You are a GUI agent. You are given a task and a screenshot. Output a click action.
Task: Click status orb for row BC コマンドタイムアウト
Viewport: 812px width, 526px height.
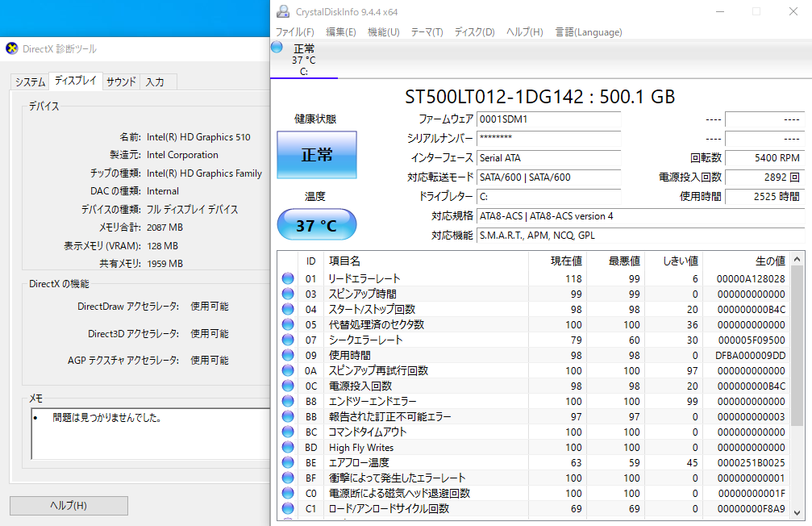tap(288, 432)
